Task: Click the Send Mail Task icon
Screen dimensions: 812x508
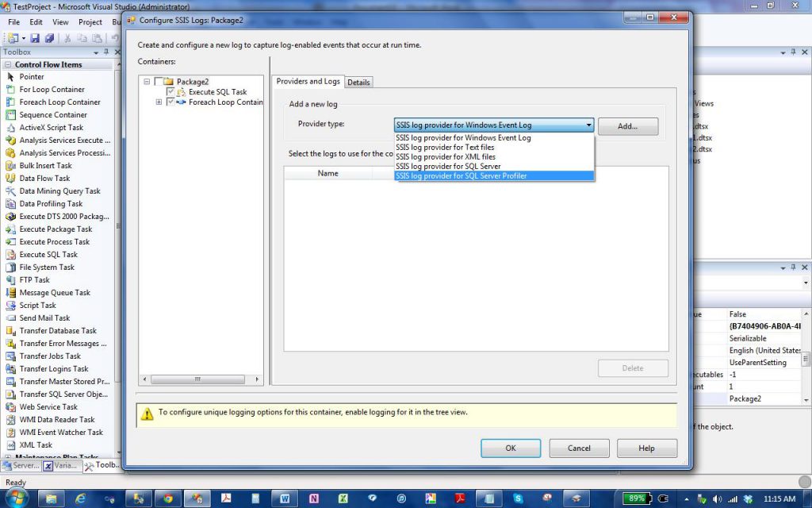Action: (x=11, y=318)
